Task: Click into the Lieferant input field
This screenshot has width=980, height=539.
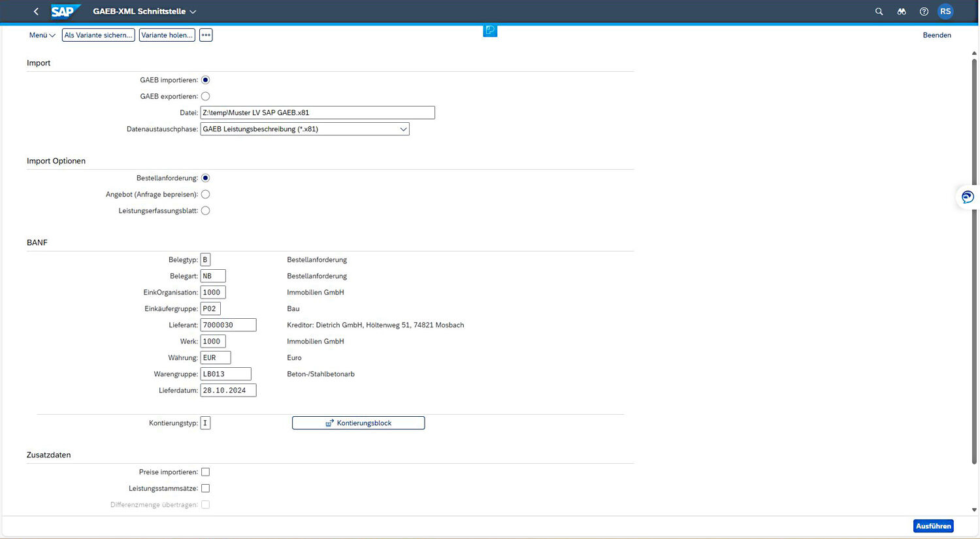Action: (228, 325)
